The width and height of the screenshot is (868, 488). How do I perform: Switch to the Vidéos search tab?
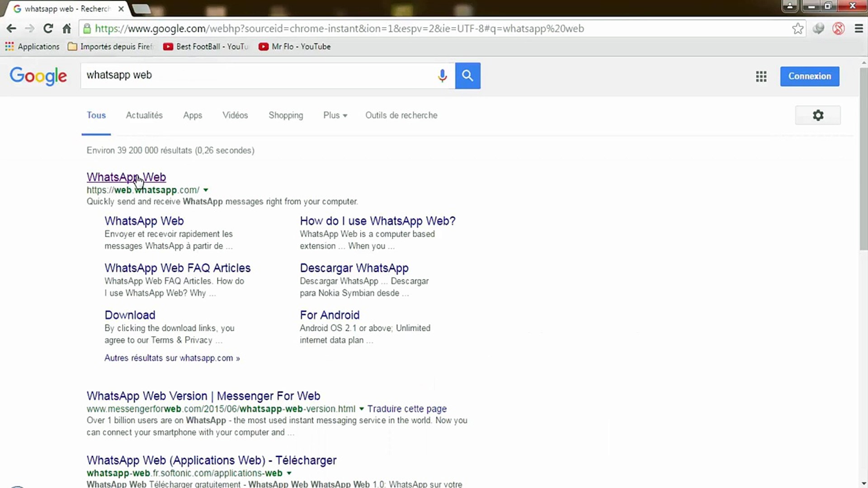tap(235, 115)
